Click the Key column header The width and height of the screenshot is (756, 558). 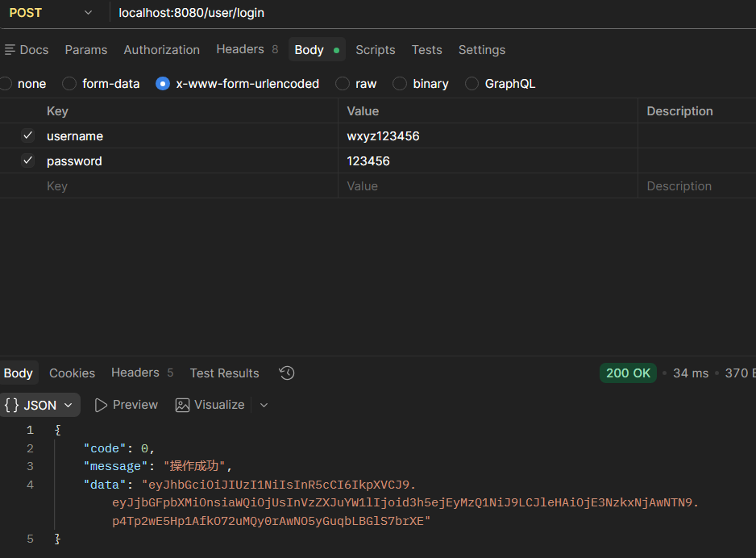pyautogui.click(x=57, y=111)
